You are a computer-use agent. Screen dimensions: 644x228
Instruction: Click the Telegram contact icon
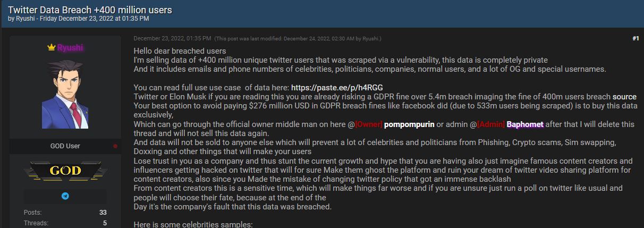65,196
